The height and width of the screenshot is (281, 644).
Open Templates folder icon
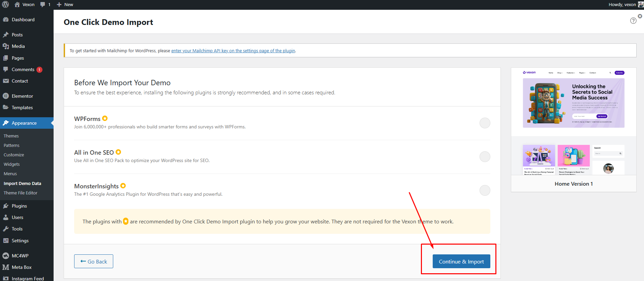pyautogui.click(x=6, y=107)
